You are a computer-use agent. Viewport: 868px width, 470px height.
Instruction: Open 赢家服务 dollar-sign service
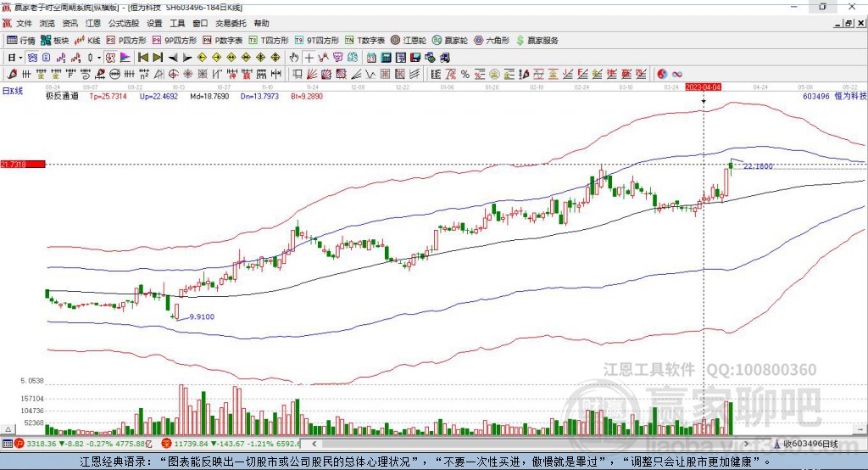click(537, 41)
